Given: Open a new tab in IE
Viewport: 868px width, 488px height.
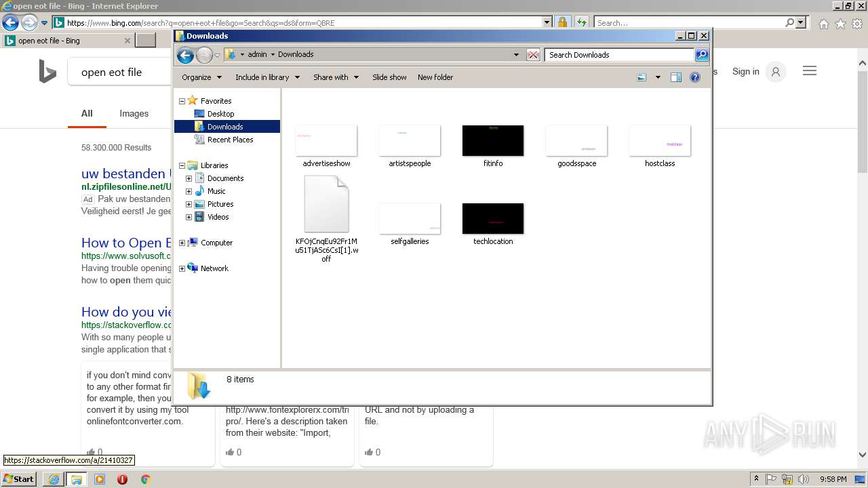Looking at the screenshot, I should tap(146, 41).
